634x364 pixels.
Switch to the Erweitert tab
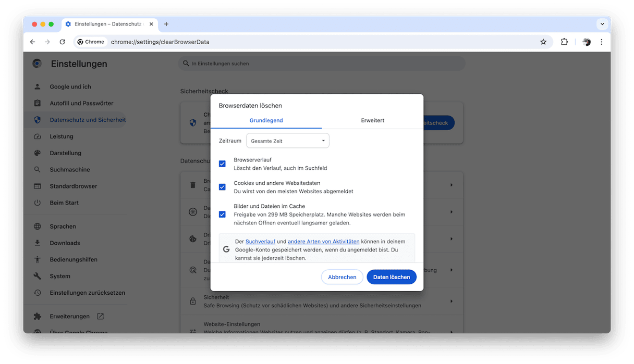tap(372, 120)
